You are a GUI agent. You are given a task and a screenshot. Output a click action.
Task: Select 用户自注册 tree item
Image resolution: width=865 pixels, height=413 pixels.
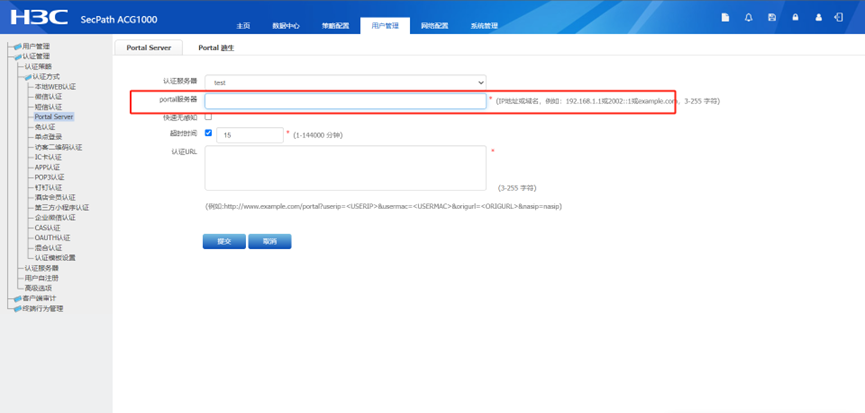click(41, 278)
